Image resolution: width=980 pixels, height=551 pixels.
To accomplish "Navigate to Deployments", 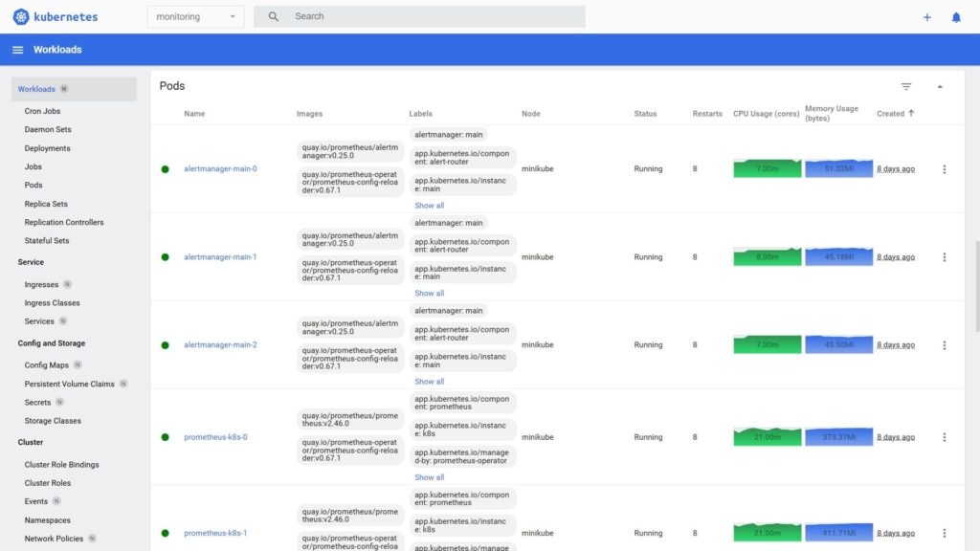I will (48, 148).
